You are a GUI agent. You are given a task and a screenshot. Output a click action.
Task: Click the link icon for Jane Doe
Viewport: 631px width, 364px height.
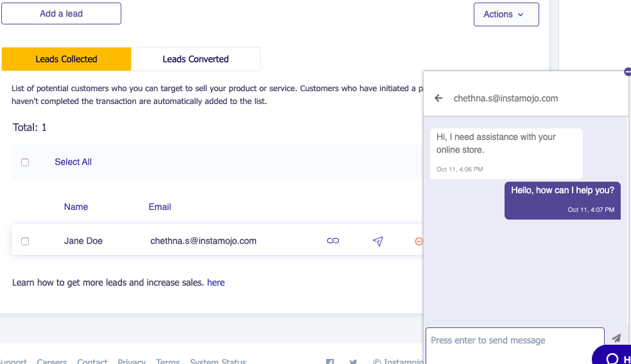point(333,241)
